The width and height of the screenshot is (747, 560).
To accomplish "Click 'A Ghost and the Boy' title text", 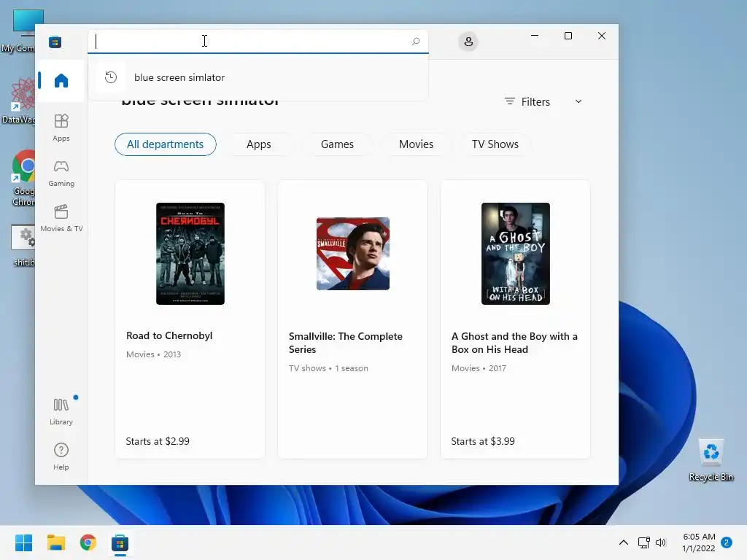I will tap(514, 343).
